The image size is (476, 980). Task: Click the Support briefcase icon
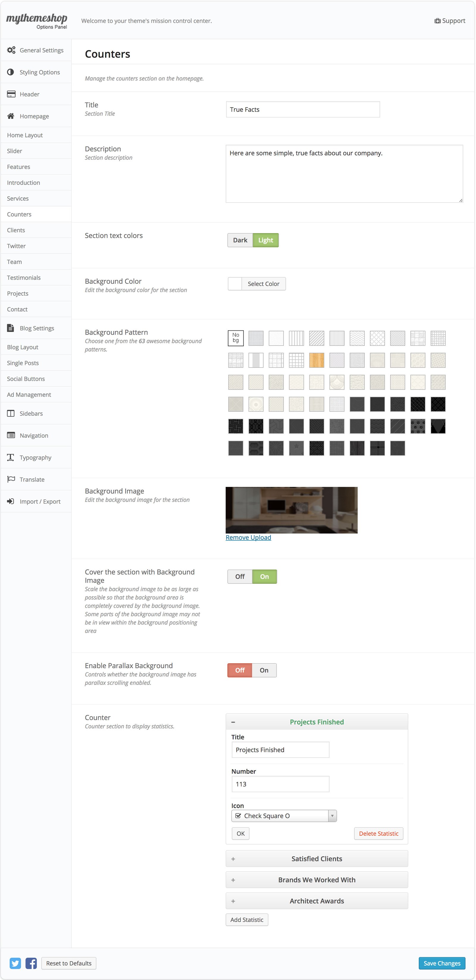tap(437, 21)
